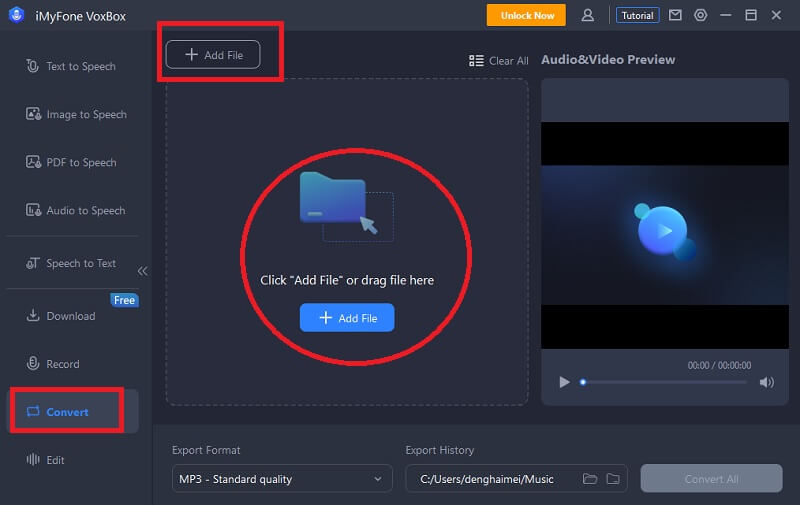Open the Export Format MP3 dropdown

[282, 478]
